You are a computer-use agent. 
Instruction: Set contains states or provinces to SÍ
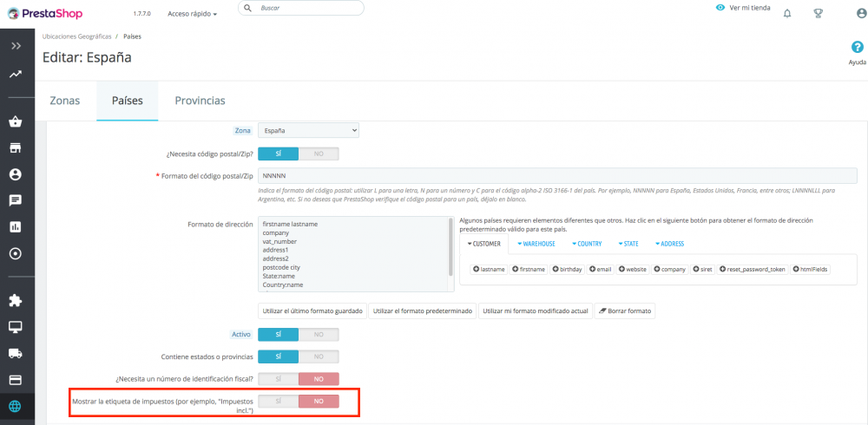279,356
